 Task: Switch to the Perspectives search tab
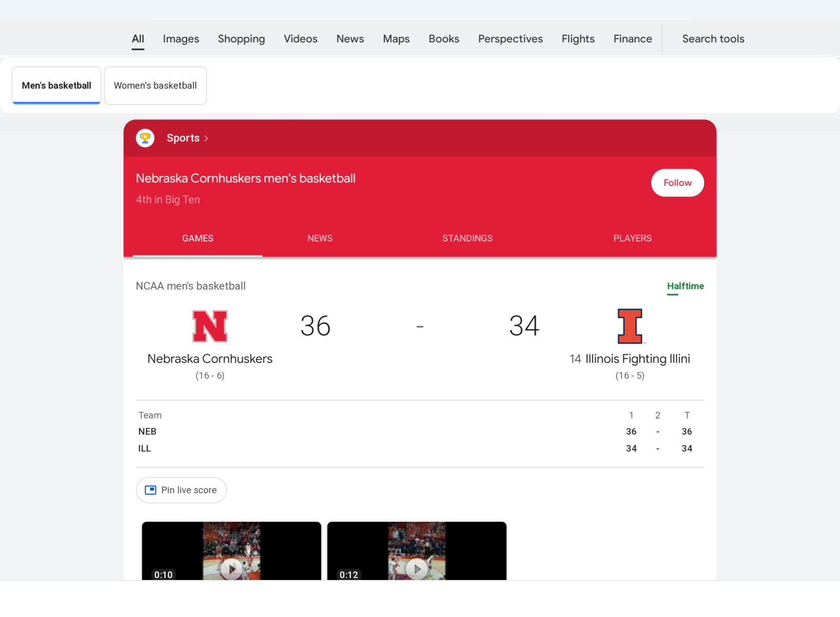pyautogui.click(x=510, y=39)
